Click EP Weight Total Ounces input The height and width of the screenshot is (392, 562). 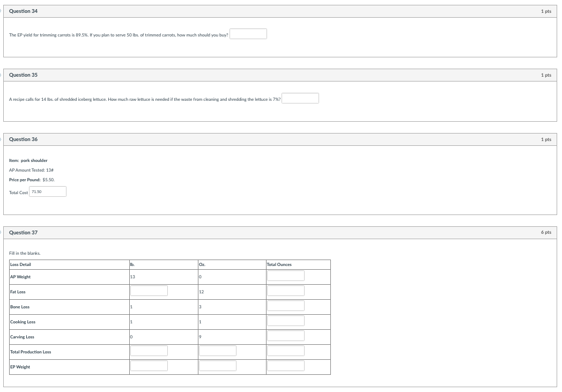(286, 366)
